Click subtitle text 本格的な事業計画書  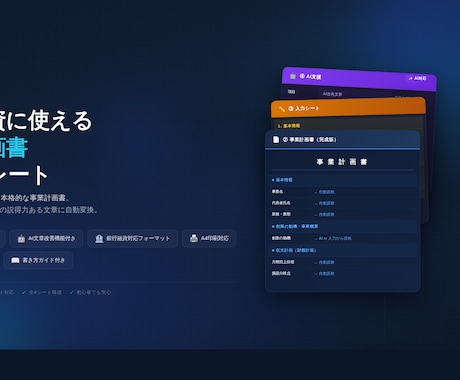tap(34, 198)
